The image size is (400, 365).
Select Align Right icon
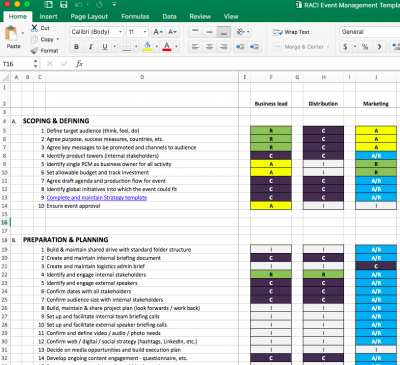(x=224, y=47)
